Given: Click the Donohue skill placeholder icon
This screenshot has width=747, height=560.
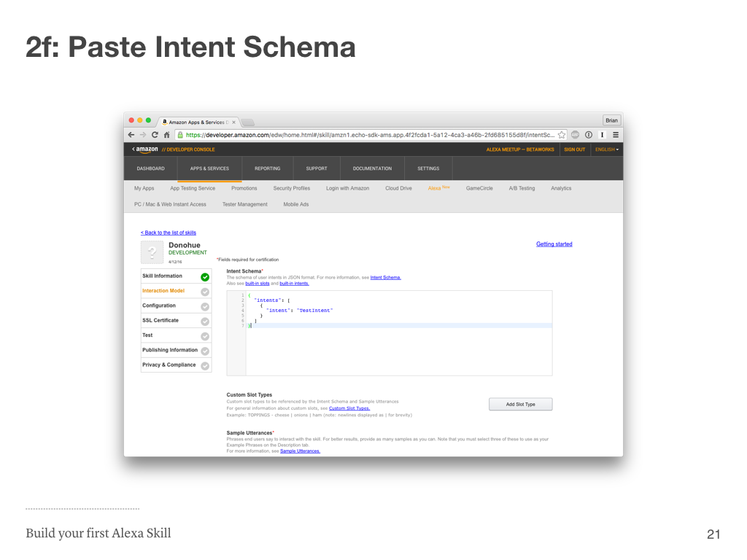Looking at the screenshot, I should tap(152, 252).
